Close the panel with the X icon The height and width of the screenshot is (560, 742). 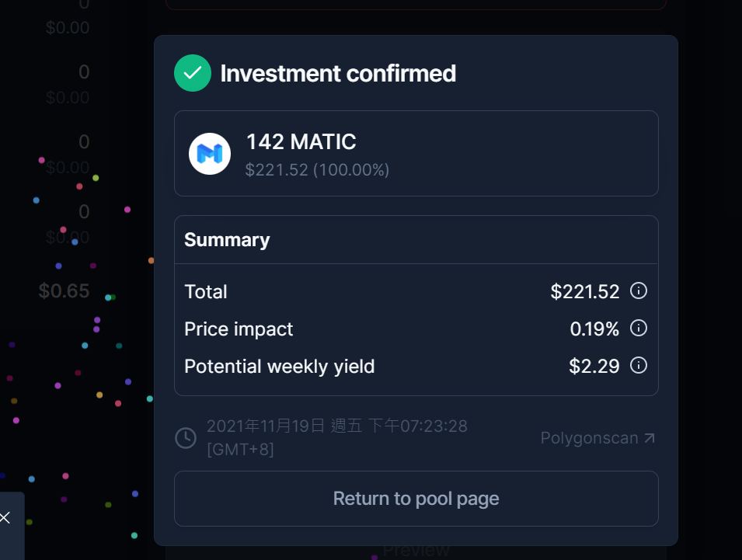click(x=5, y=517)
